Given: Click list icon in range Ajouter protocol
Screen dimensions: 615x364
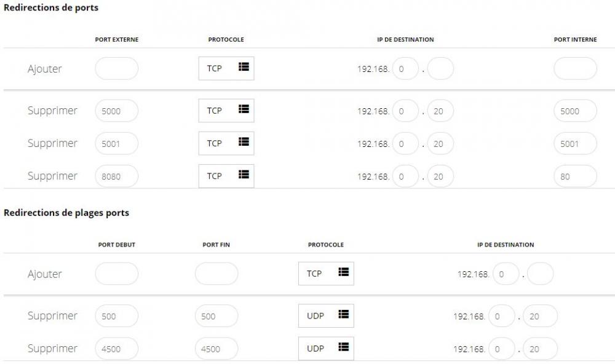Looking at the screenshot, I should [x=343, y=273].
